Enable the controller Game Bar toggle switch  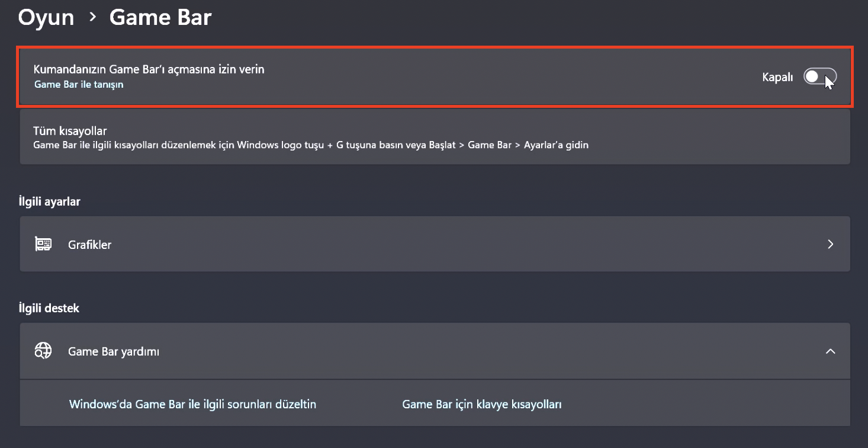coord(819,77)
